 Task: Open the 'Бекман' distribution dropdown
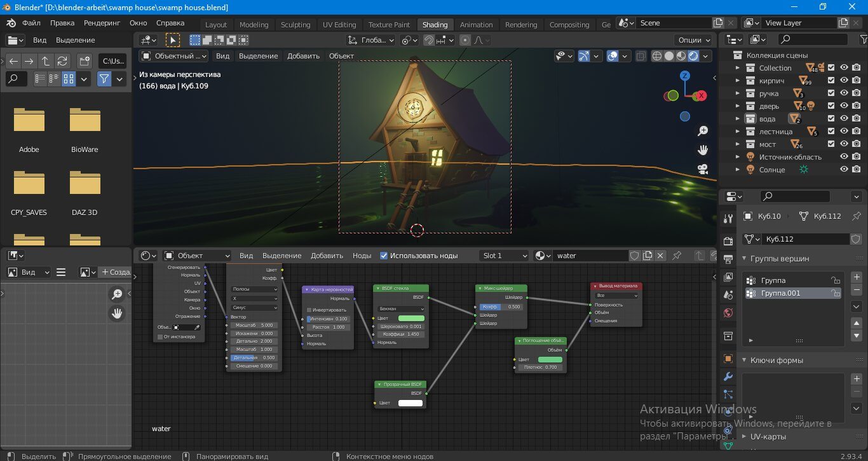click(x=400, y=308)
